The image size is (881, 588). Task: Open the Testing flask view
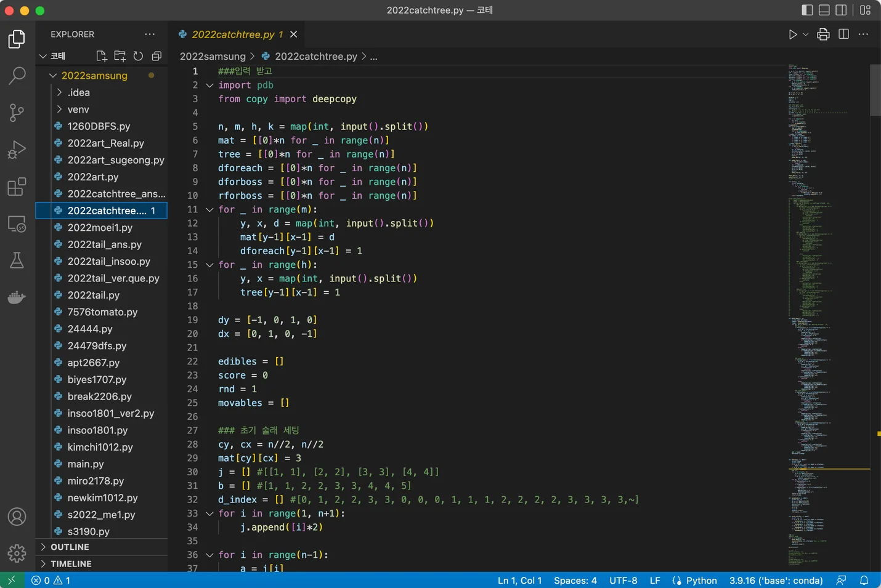[x=17, y=260]
